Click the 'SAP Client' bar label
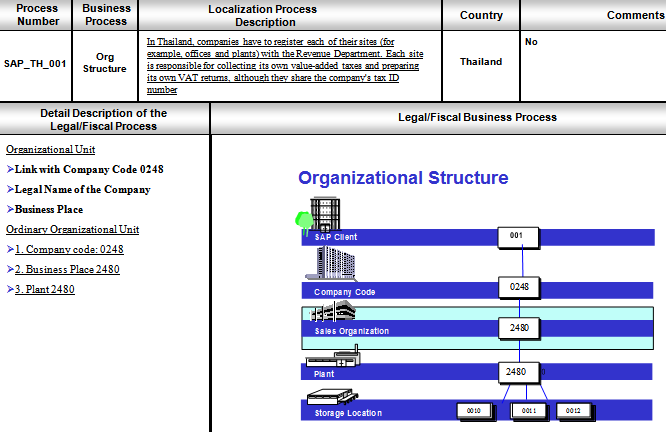This screenshot has height=432, width=666. pos(336,237)
